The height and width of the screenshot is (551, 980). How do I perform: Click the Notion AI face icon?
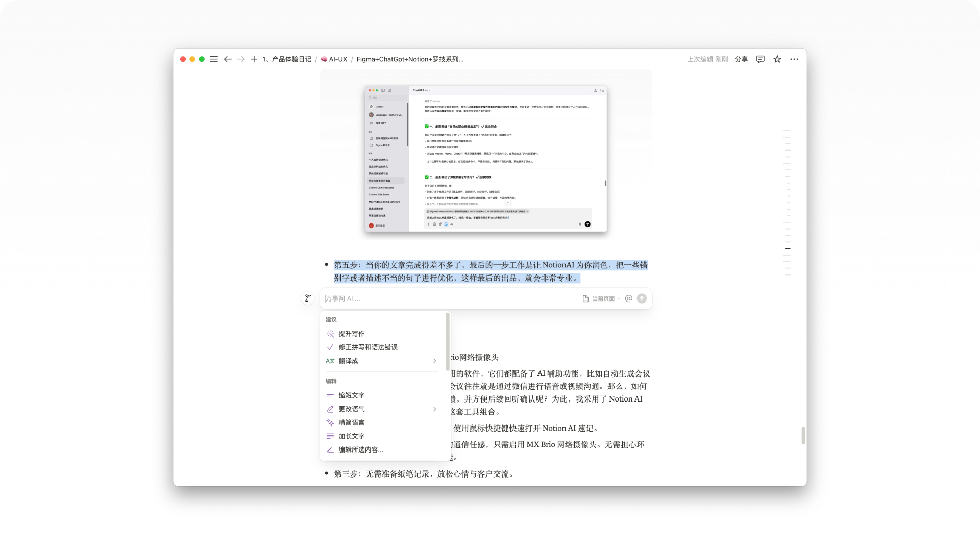(x=308, y=298)
